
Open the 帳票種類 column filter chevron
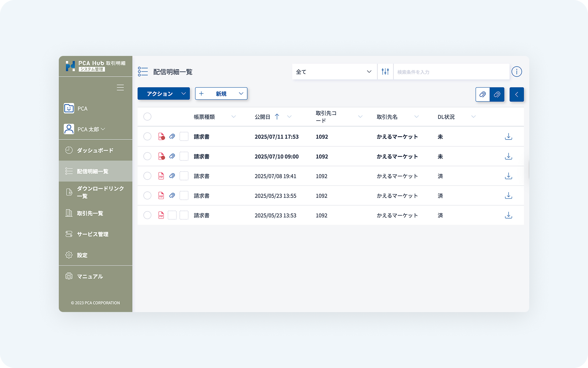point(234,117)
